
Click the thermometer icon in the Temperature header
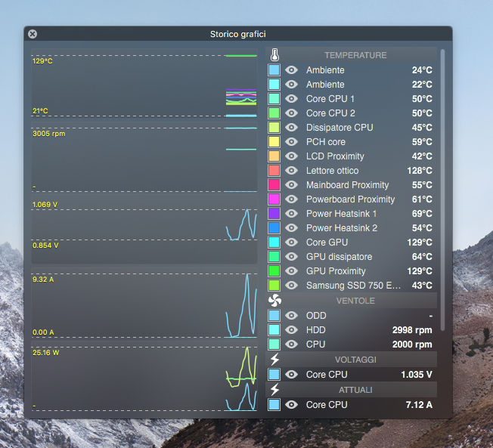pyautogui.click(x=274, y=55)
